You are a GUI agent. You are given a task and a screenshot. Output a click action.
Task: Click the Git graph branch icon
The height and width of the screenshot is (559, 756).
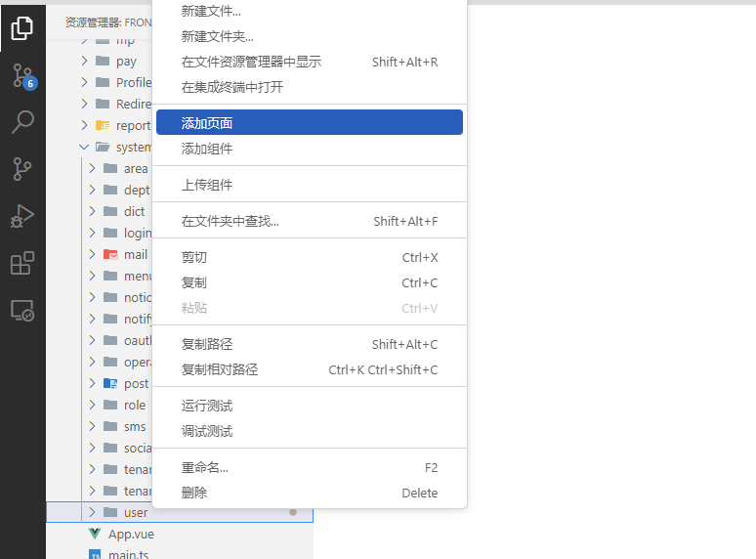coord(22,169)
